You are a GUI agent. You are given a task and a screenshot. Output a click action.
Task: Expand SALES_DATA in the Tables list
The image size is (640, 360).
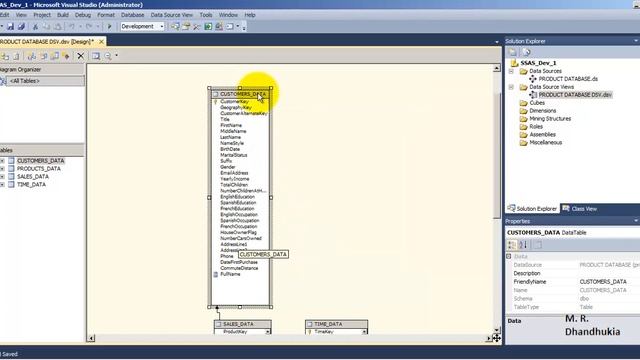coord(2,177)
